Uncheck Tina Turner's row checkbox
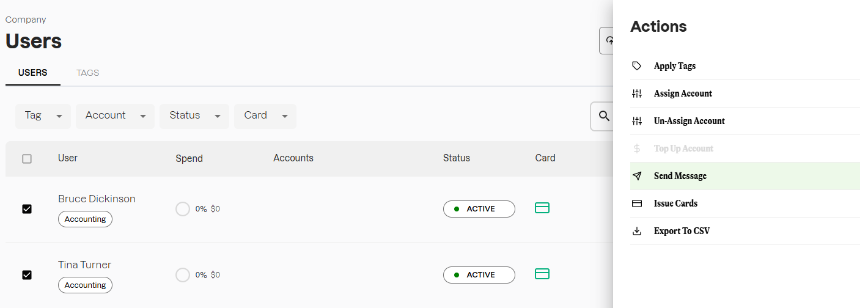Viewport: 868px width, 308px height. tap(27, 275)
